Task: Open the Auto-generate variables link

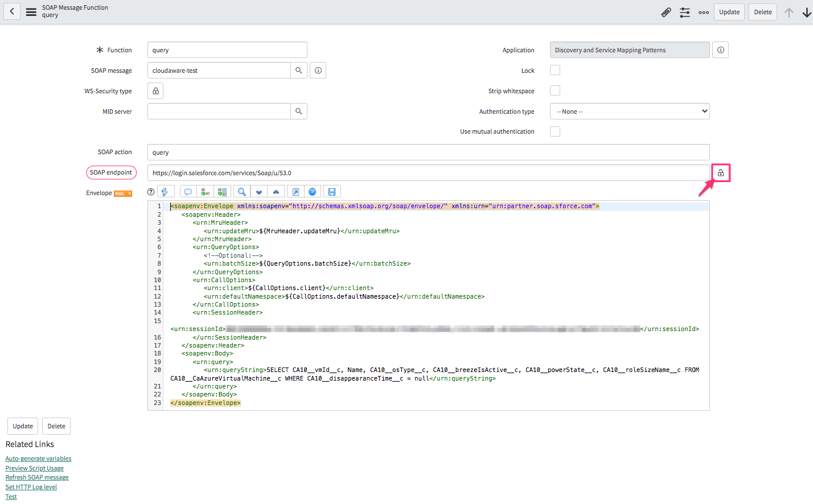Action: pos(38,458)
